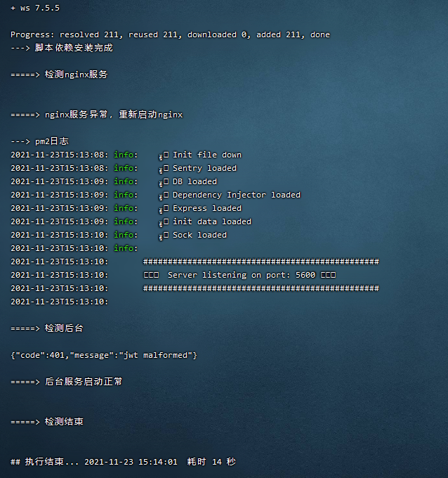The image size is (448, 478).
Task: Click green 'info' on Sentry loaded row
Action: pos(124,168)
